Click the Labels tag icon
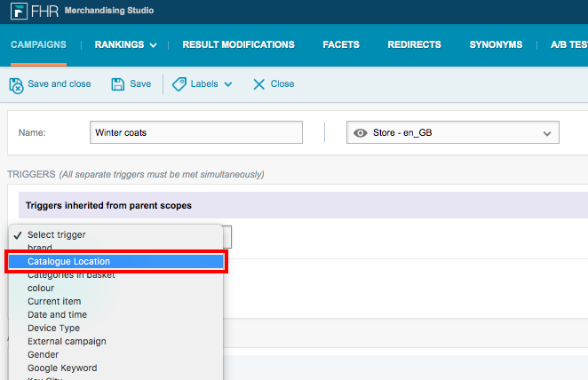The height and width of the screenshot is (380, 588). click(179, 84)
